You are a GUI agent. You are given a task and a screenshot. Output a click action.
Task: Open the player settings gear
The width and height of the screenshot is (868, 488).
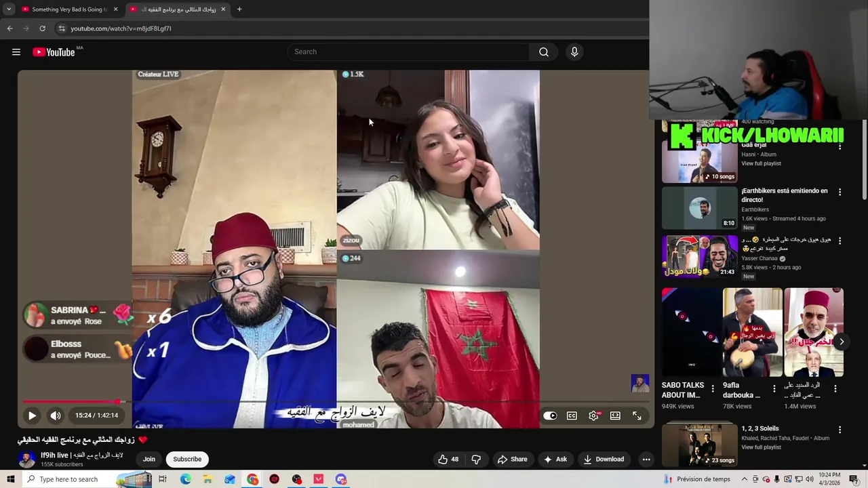point(594,415)
